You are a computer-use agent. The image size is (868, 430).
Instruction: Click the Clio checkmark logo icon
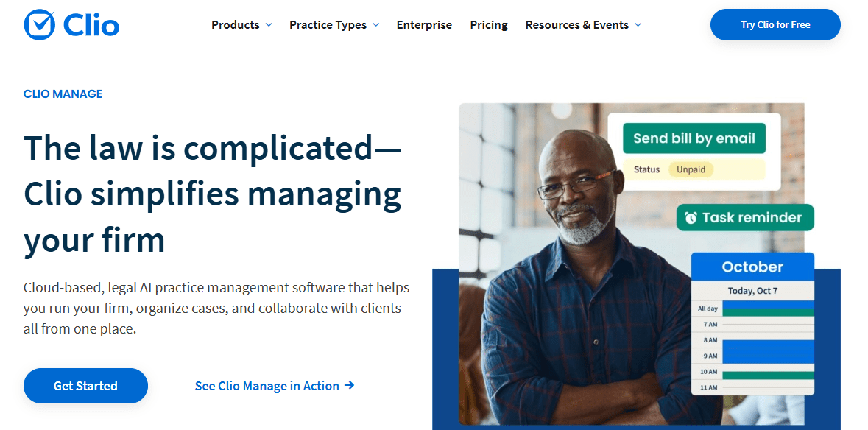[40, 25]
